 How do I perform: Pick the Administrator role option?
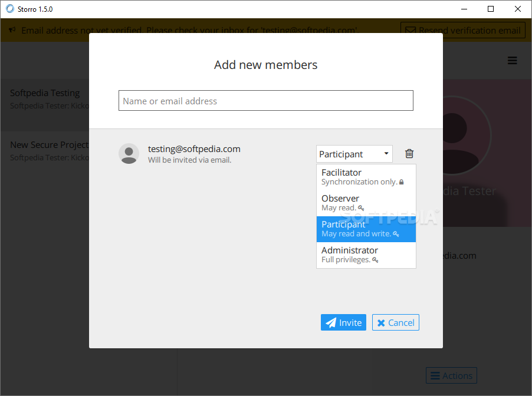[366, 255]
